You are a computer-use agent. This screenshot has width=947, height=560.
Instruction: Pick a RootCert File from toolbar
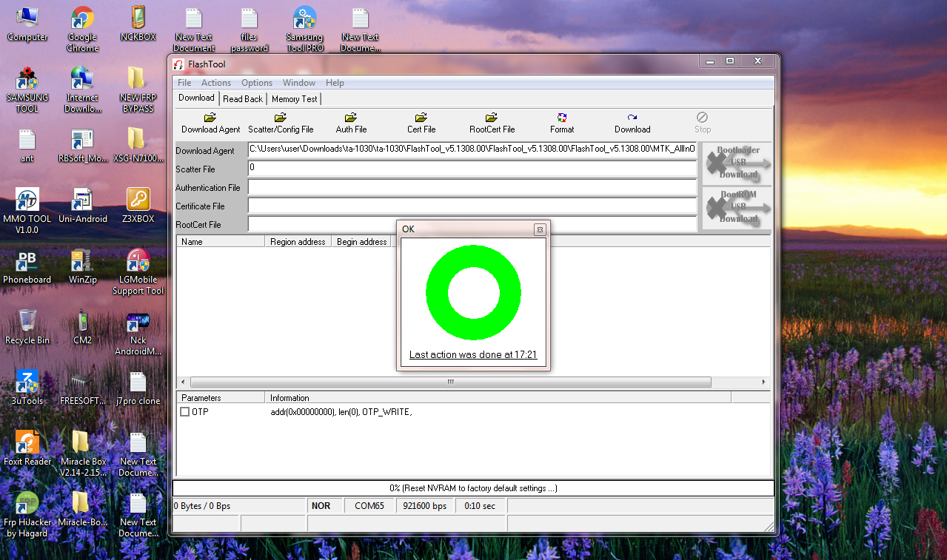pos(492,123)
